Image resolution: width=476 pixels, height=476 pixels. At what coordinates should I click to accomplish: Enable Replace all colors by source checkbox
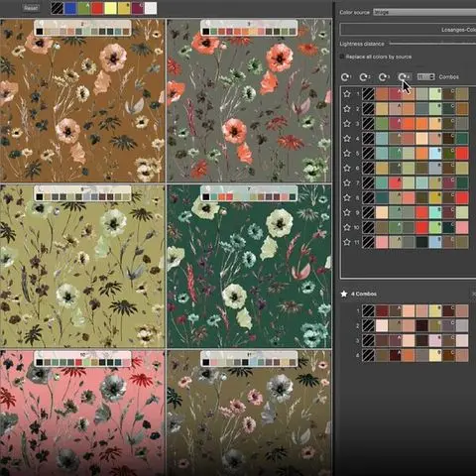(342, 57)
